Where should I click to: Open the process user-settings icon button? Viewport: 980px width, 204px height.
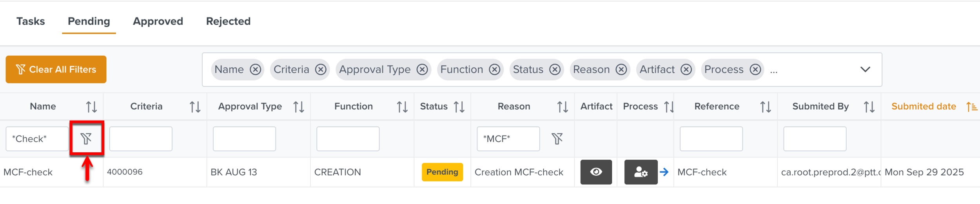tap(641, 172)
